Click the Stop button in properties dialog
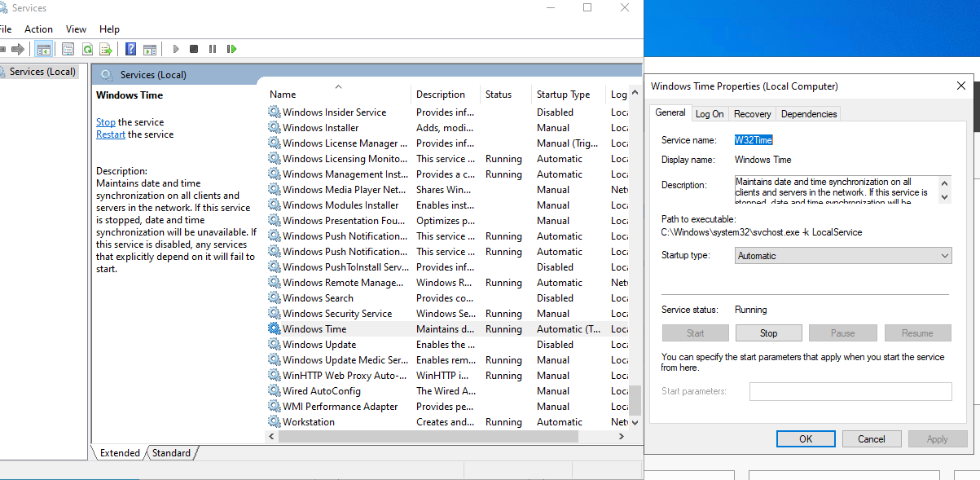 [768, 333]
